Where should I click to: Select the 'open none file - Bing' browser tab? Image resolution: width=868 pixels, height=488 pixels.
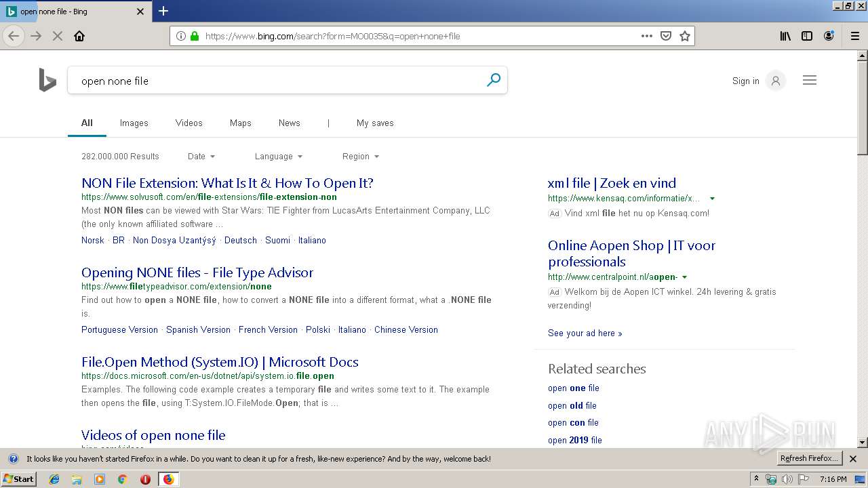click(x=75, y=12)
